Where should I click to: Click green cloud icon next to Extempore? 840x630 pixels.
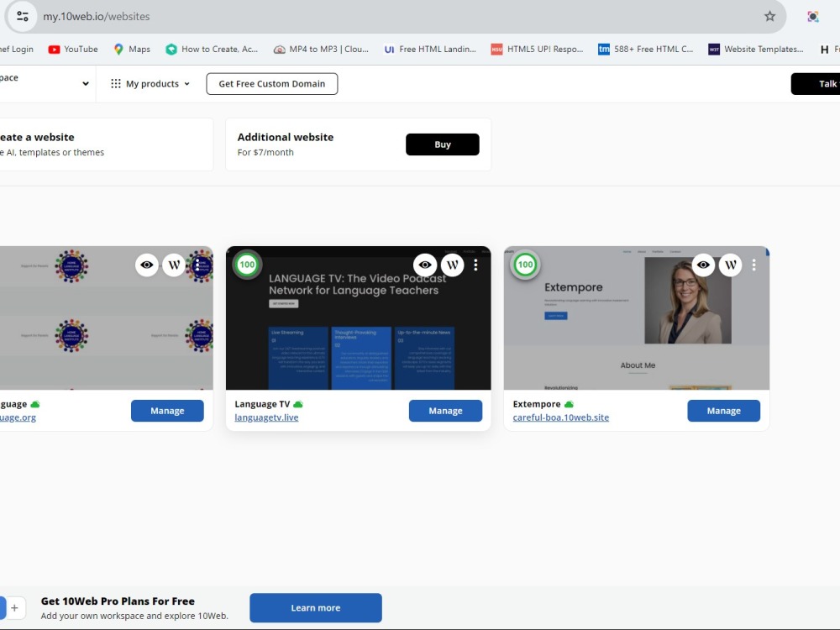(569, 404)
